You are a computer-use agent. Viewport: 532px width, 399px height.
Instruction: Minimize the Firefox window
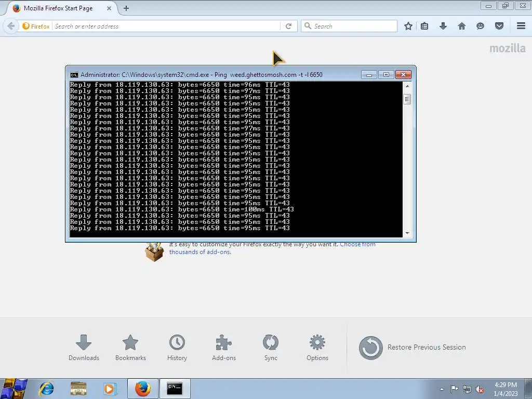tap(488, 5)
